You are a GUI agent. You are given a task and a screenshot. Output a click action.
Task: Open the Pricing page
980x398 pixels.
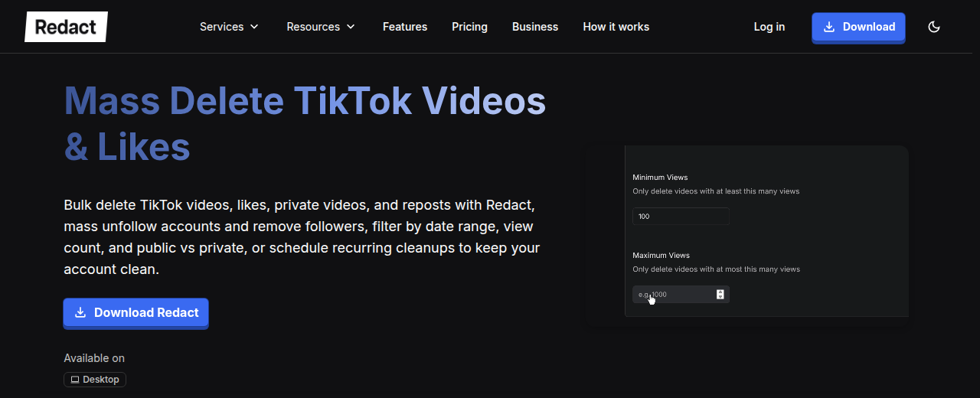[469, 27]
